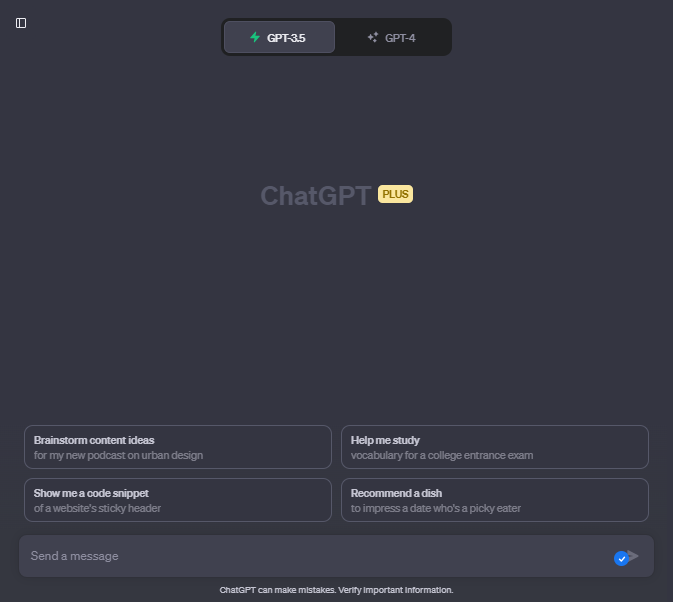This screenshot has width=673, height=602.
Task: Choose the Brainstorm content ideas suggestion
Action: (178, 447)
